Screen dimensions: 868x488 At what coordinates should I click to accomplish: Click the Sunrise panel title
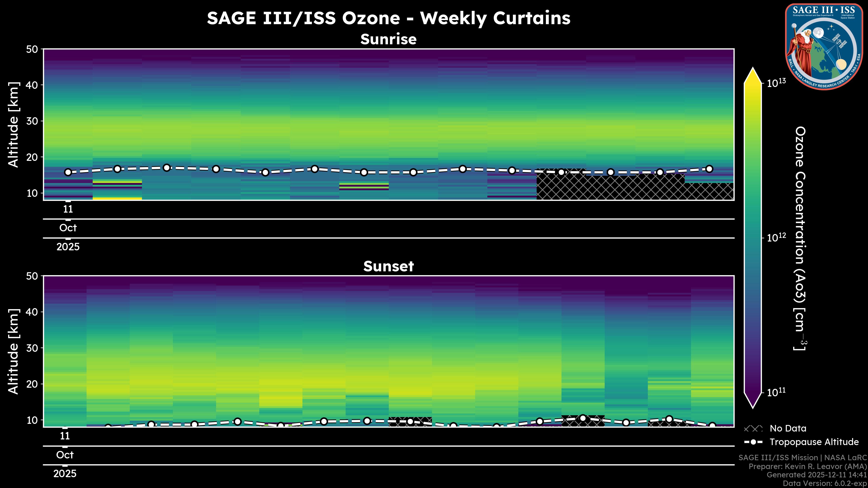[x=388, y=39]
